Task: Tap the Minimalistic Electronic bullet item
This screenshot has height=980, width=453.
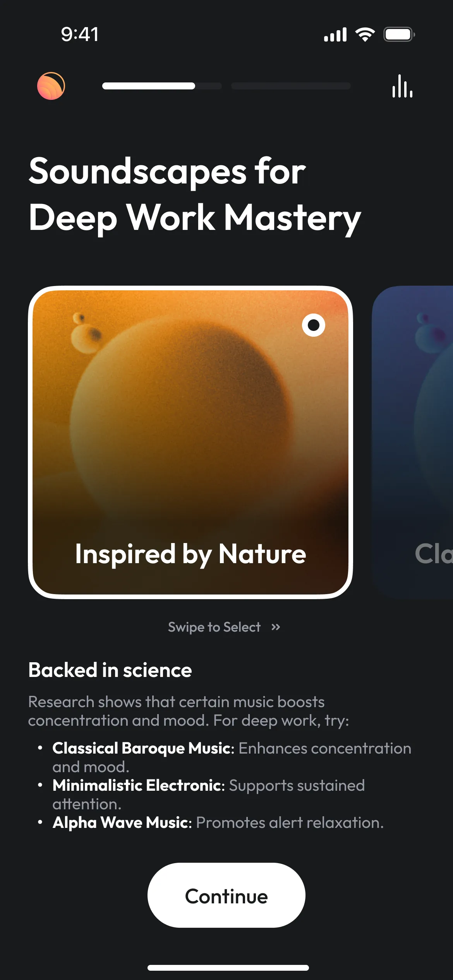Action: coord(208,795)
